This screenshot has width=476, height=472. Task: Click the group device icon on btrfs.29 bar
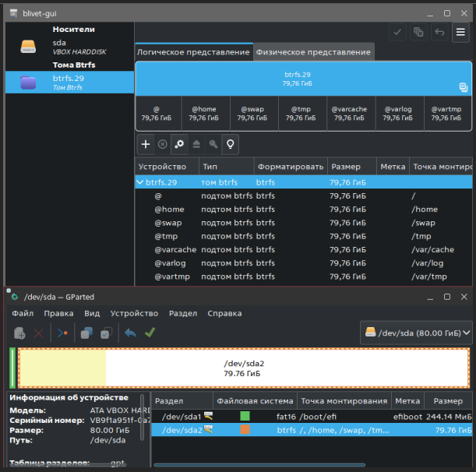463,87
